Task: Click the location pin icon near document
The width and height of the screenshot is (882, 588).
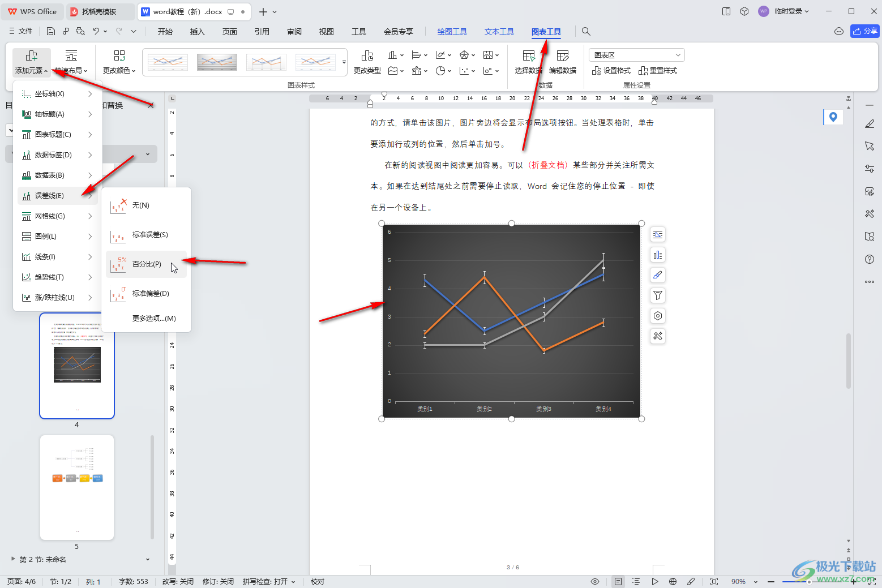Action: [833, 117]
